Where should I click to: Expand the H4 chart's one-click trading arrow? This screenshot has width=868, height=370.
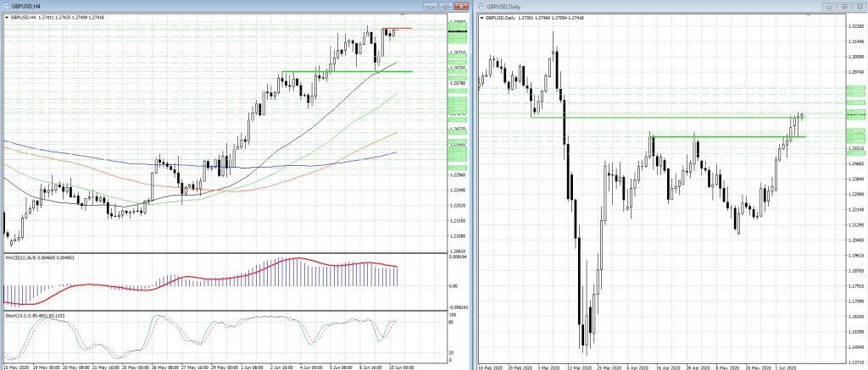pyautogui.click(x=3, y=17)
